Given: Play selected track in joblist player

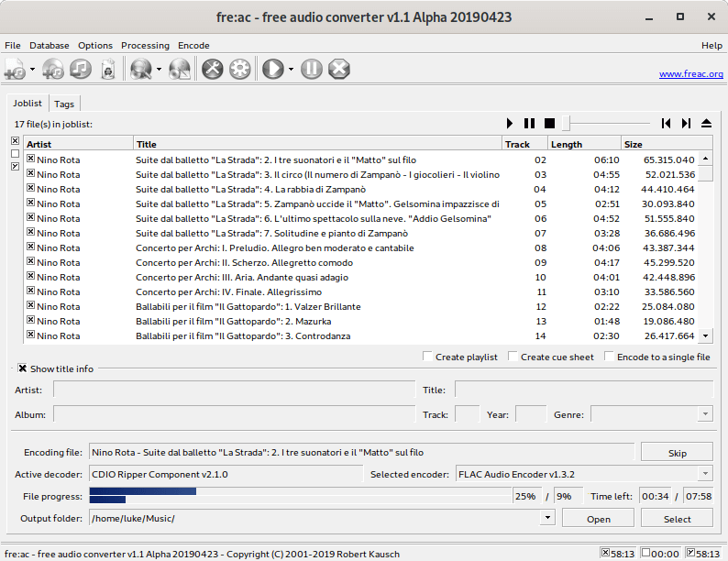Looking at the screenshot, I should pyautogui.click(x=510, y=124).
